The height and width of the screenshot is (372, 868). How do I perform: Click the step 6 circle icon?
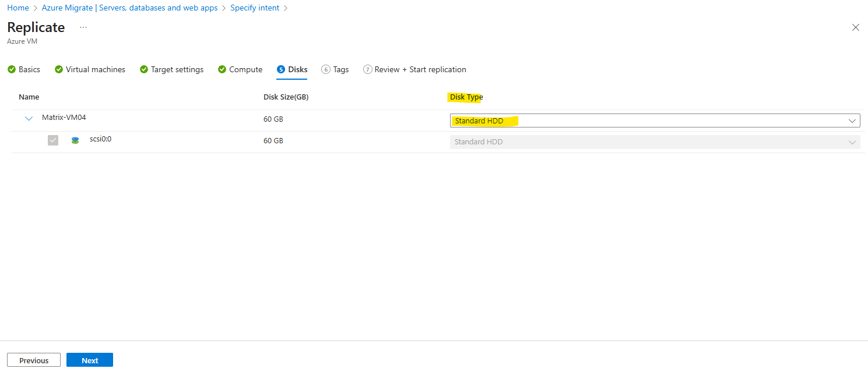(326, 69)
